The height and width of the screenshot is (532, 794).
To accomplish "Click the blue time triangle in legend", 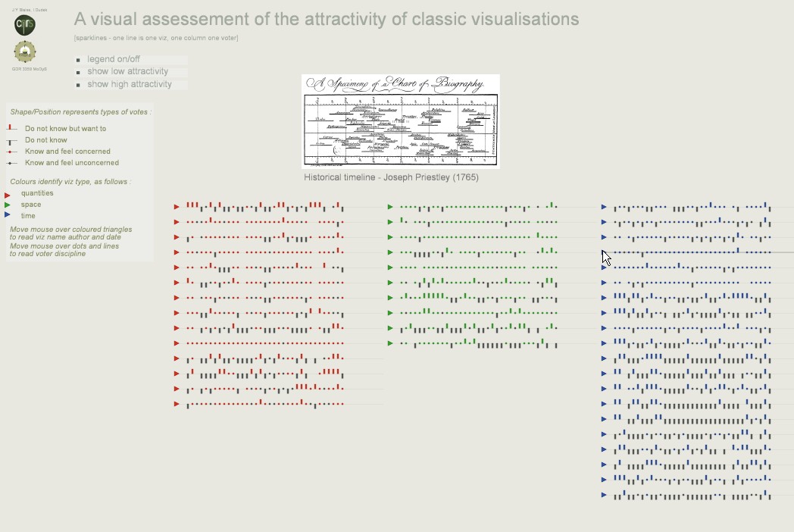I will click(x=8, y=214).
